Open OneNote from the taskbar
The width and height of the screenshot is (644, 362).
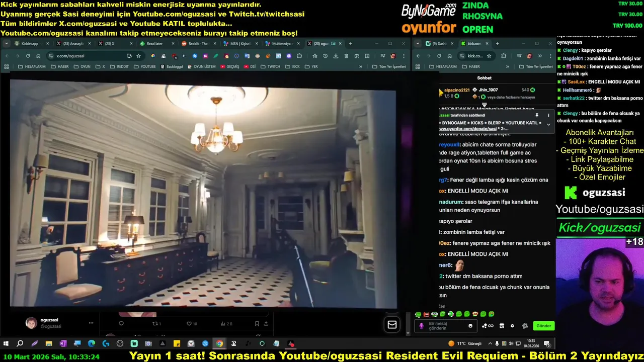(63, 343)
